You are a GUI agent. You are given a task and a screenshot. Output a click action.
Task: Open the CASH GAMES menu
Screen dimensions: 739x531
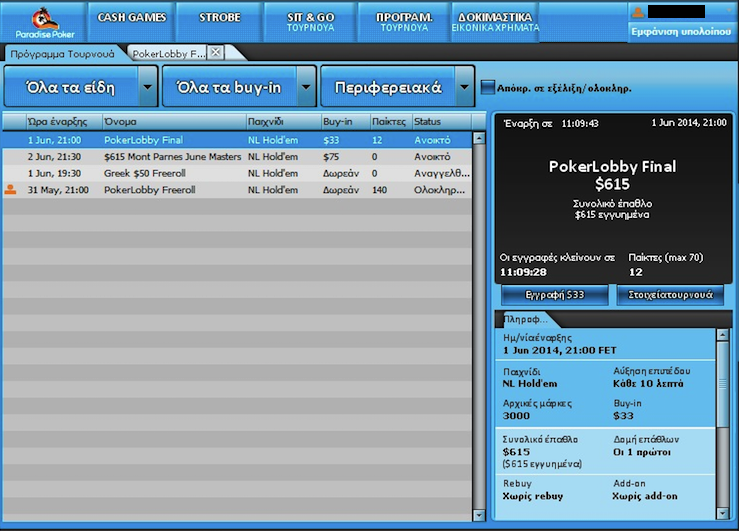point(131,22)
